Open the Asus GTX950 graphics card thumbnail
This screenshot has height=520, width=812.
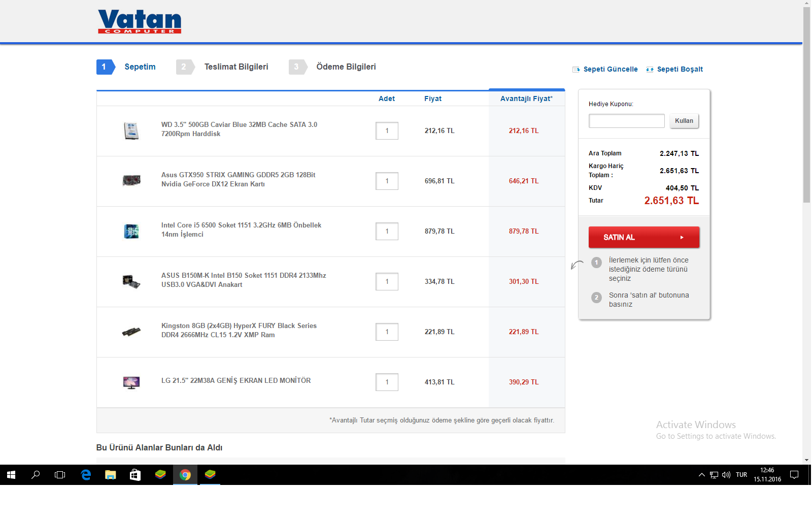click(x=131, y=181)
